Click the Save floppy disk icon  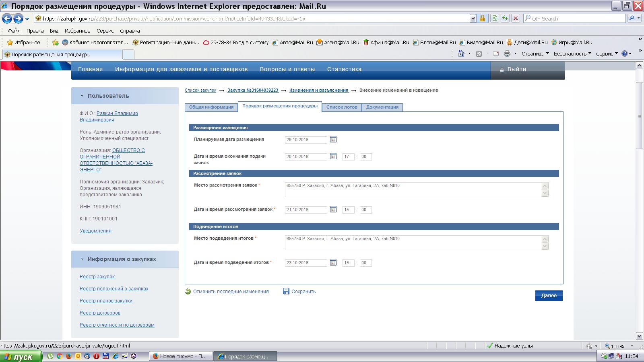tap(286, 292)
